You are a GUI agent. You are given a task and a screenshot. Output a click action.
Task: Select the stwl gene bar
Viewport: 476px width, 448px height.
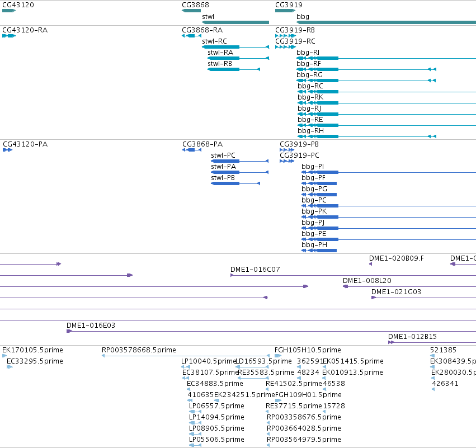[x=235, y=22]
